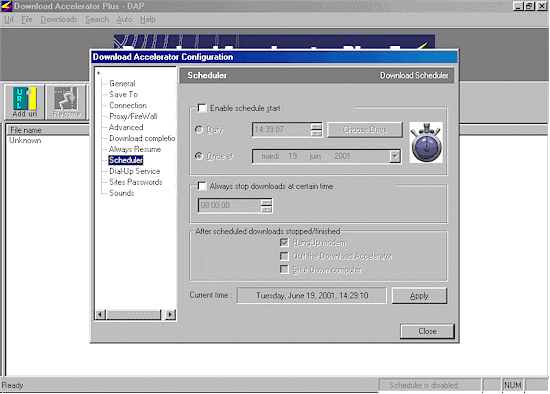Select Advanced in the settings tree
550x394 pixels.
coord(126,127)
